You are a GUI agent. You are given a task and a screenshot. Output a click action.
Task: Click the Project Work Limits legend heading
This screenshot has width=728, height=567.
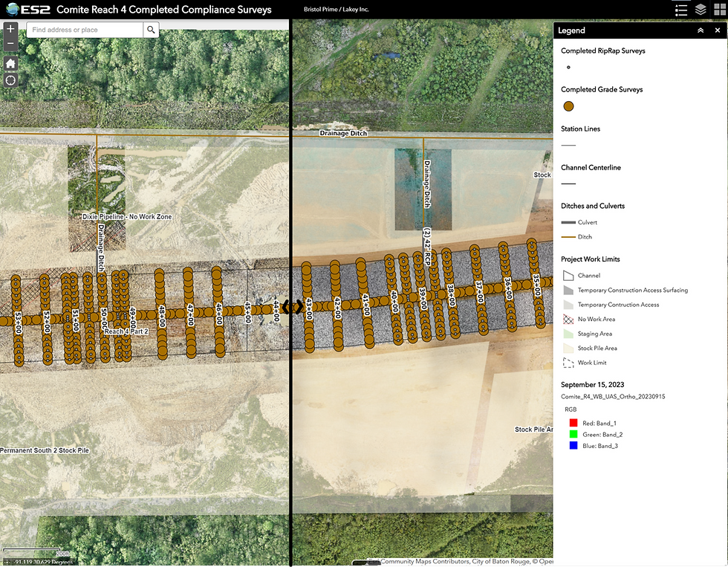(x=590, y=259)
